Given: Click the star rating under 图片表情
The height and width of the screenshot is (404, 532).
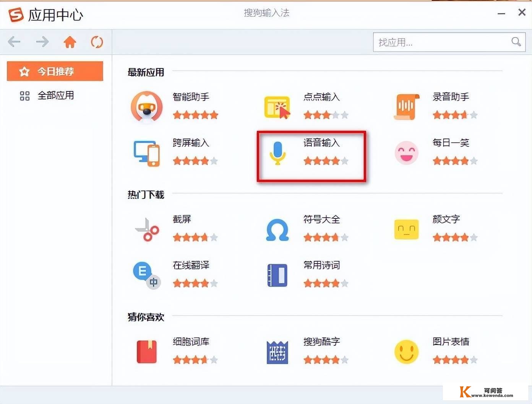Looking at the screenshot, I should 455,360.
